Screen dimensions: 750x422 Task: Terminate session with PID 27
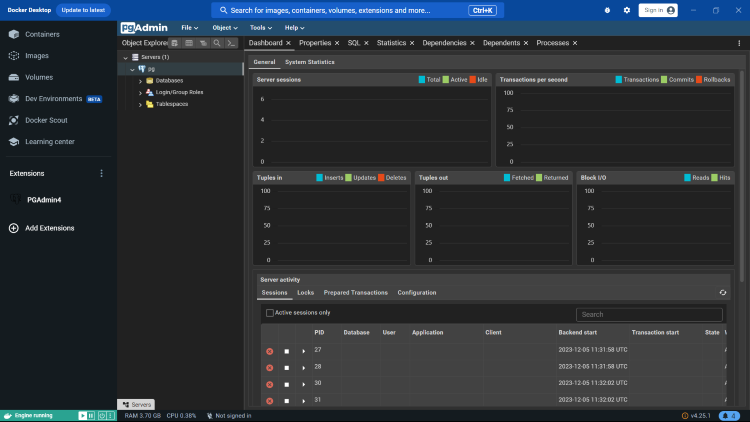269,351
